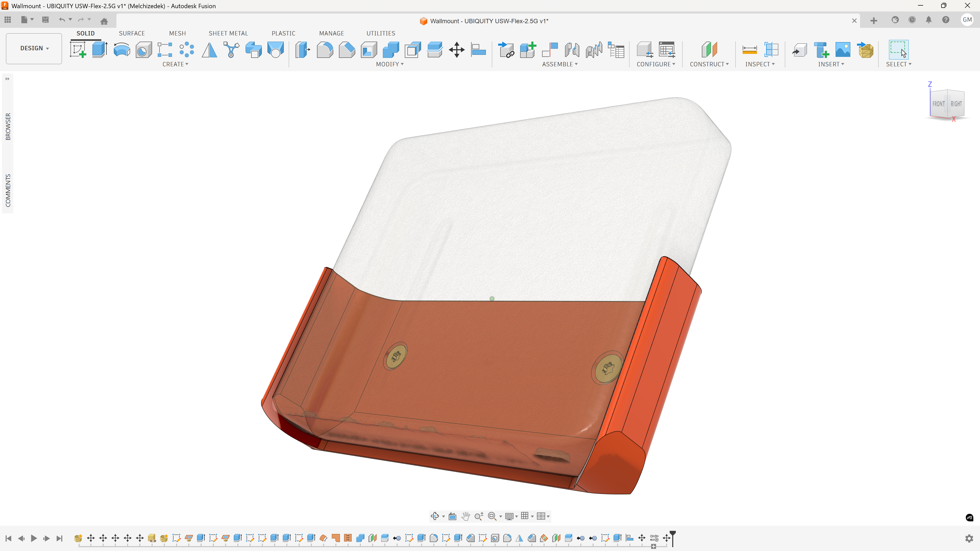
Task: Open the Data Panel grid icon
Action: (x=8, y=20)
